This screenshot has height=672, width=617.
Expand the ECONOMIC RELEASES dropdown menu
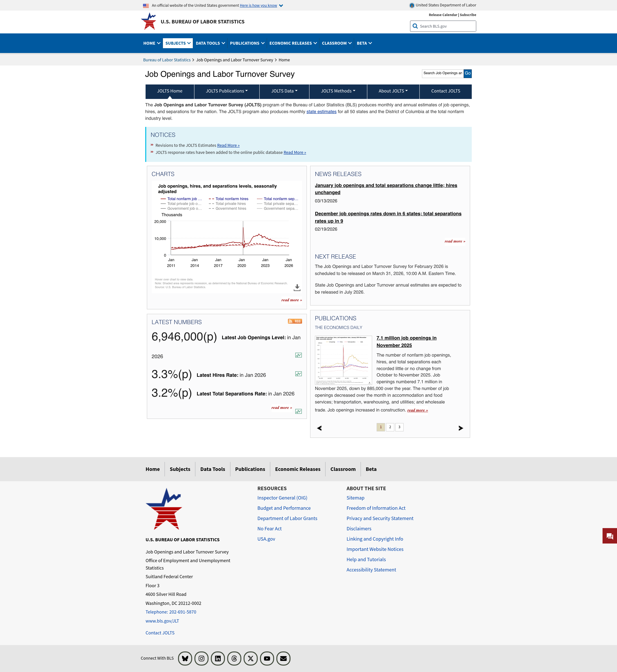click(x=293, y=43)
